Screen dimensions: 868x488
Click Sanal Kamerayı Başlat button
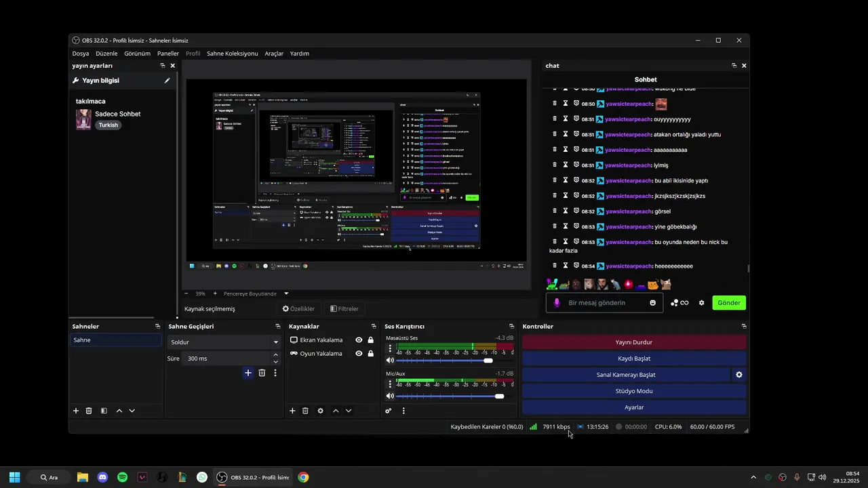(626, 375)
